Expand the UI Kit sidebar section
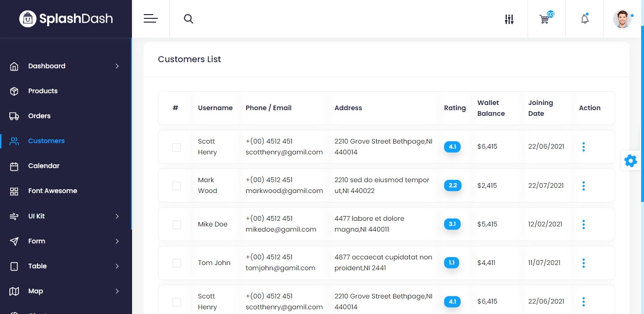Viewport: 644px width, 314px height. click(117, 217)
